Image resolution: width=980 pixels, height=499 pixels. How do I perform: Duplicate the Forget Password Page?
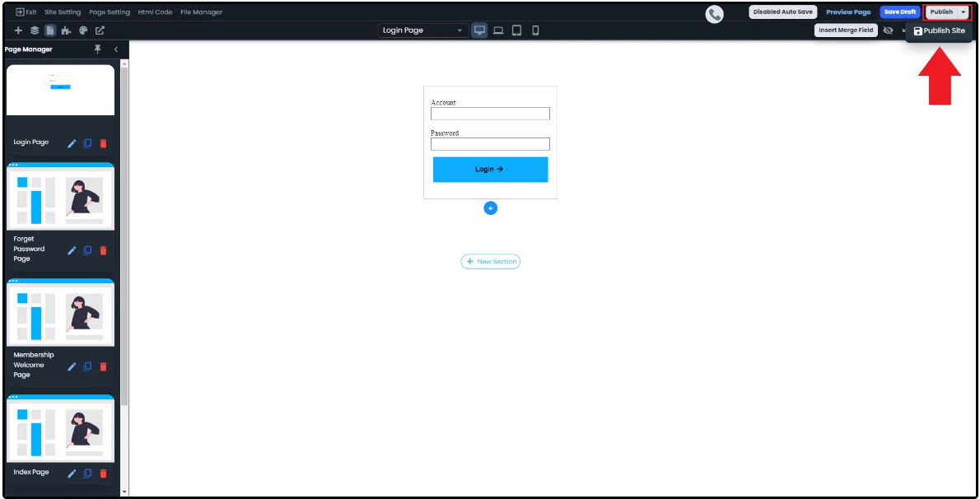(x=87, y=250)
